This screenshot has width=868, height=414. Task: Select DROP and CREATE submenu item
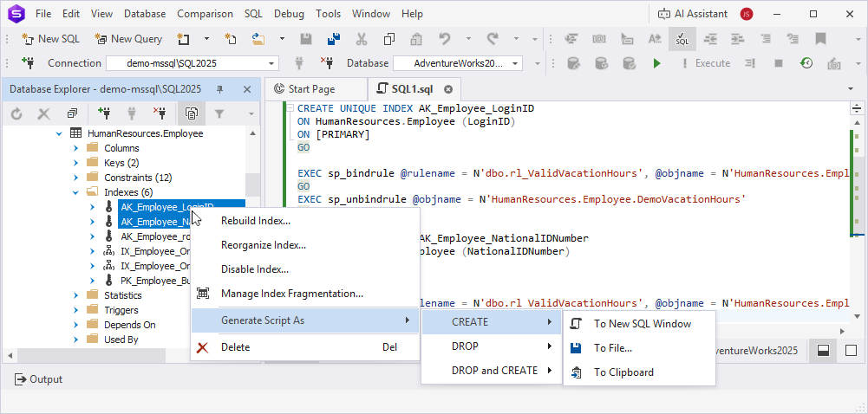coord(492,371)
